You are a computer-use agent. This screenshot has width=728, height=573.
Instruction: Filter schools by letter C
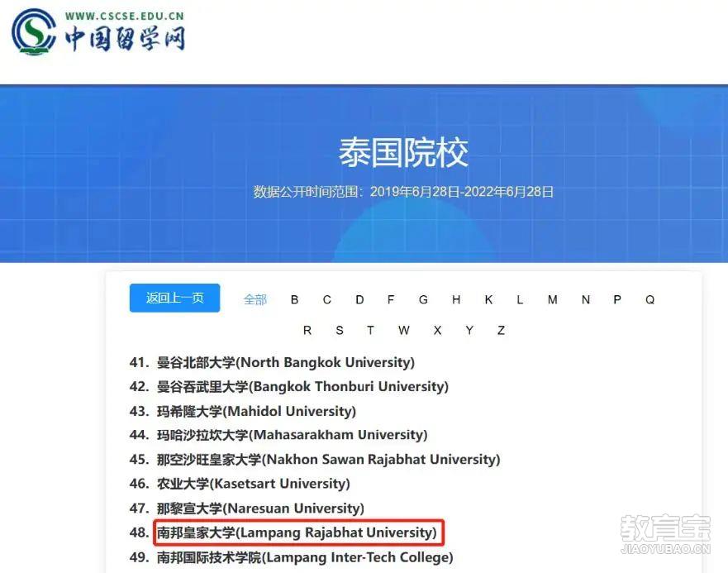point(327,300)
